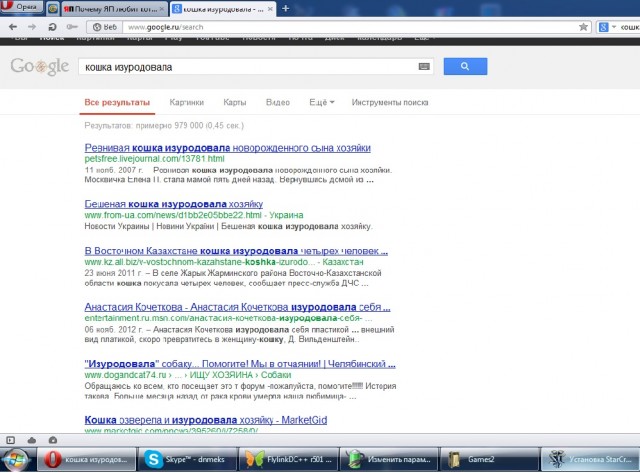The image size is (640, 473).
Task: Open the Opera menu button
Action: (x=22, y=8)
